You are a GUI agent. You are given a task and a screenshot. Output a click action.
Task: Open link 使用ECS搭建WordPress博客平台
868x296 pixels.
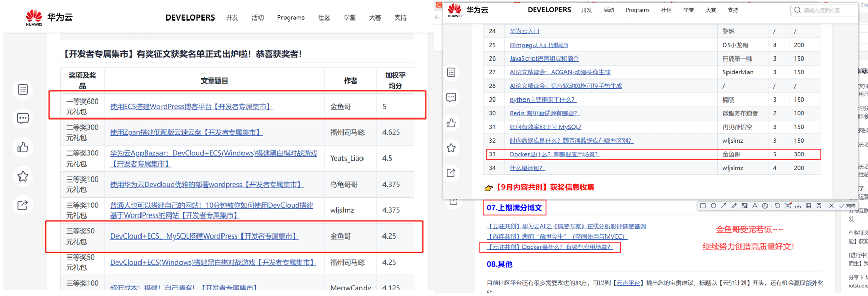pos(191,107)
